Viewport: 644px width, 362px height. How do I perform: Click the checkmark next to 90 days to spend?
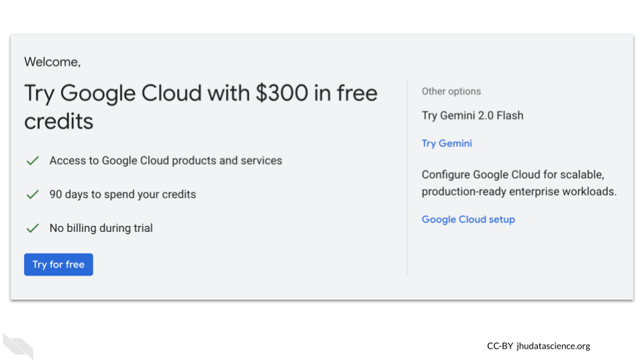click(32, 194)
